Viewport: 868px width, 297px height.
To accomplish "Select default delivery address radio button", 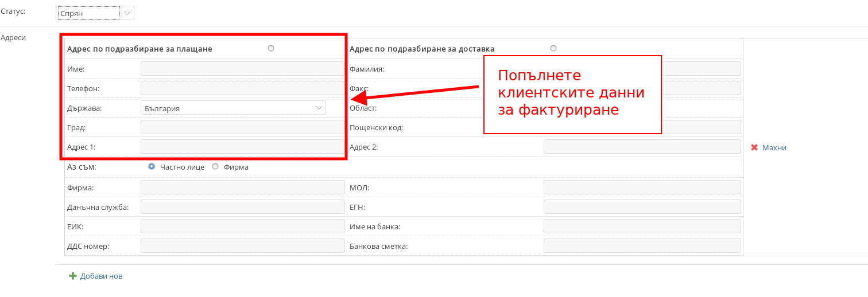I will point(553,48).
